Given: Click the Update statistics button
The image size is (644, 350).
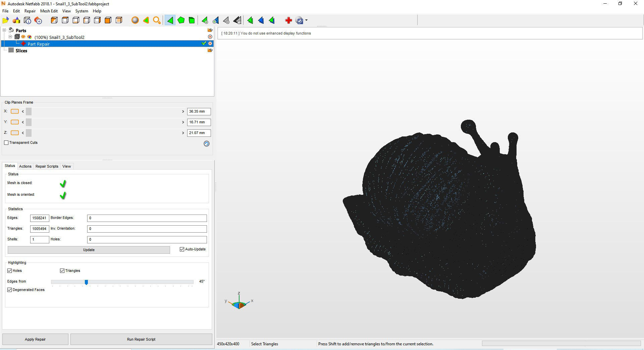Looking at the screenshot, I should pyautogui.click(x=89, y=250).
